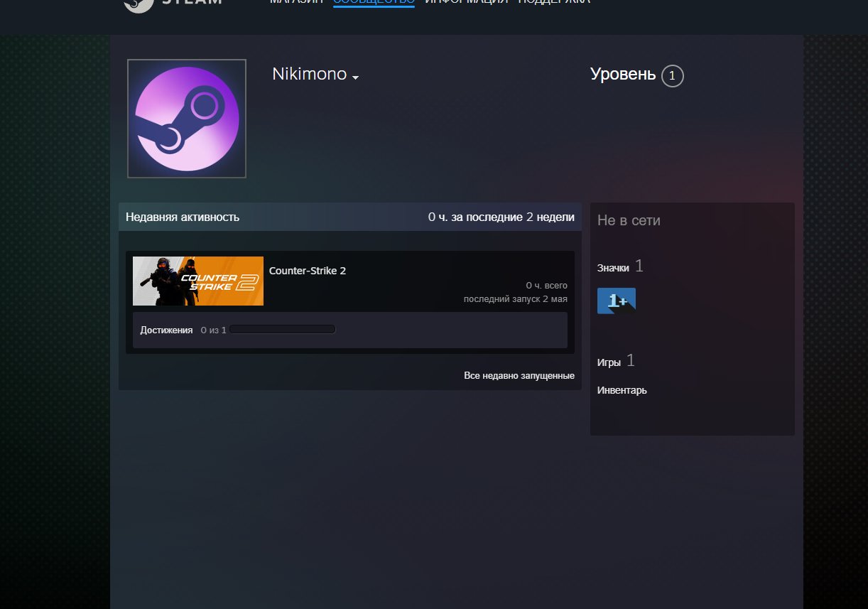
Task: Click the level 1 circle badge
Action: (672, 75)
